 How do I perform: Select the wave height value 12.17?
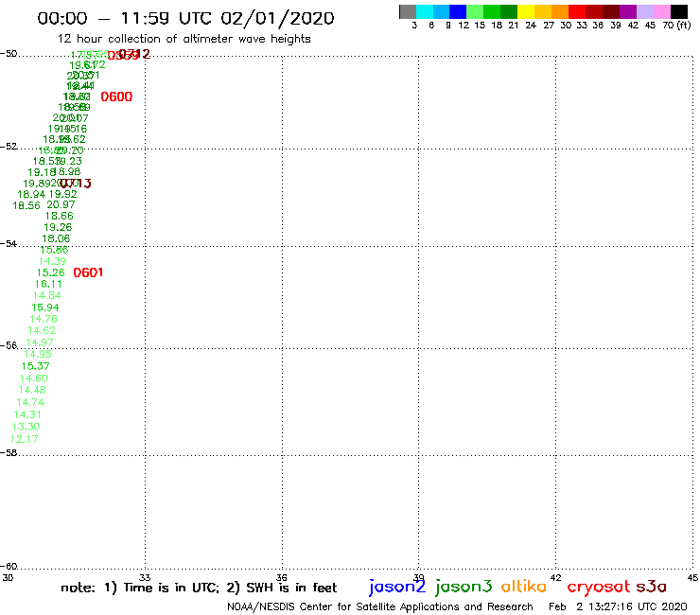point(24,439)
